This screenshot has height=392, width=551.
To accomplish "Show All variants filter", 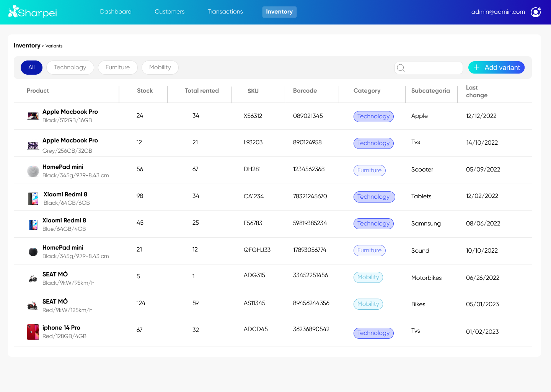I will (31, 67).
